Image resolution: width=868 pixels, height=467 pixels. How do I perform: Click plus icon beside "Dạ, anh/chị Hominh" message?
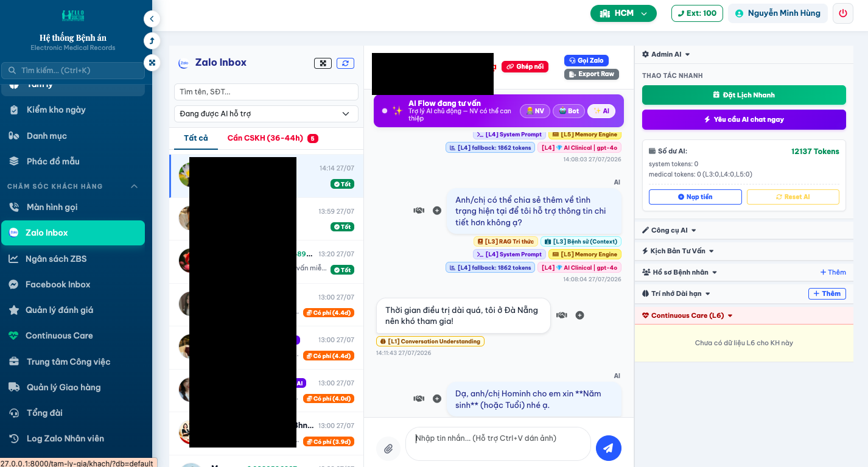click(437, 399)
